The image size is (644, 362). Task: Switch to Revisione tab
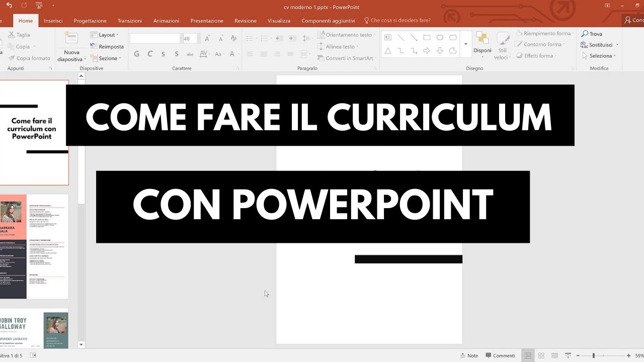[246, 21]
